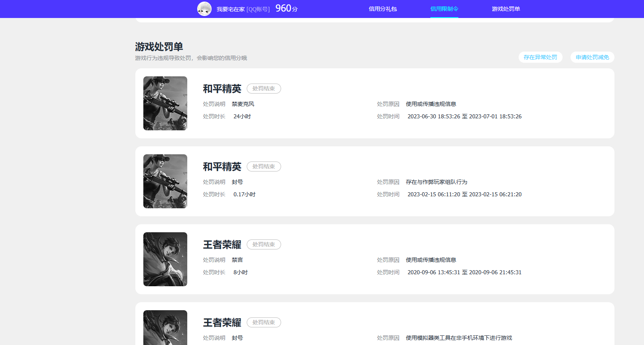This screenshot has height=345, width=644.
Task: Click the 处罚结束 badge on the 禁言 card
Action: point(264,244)
